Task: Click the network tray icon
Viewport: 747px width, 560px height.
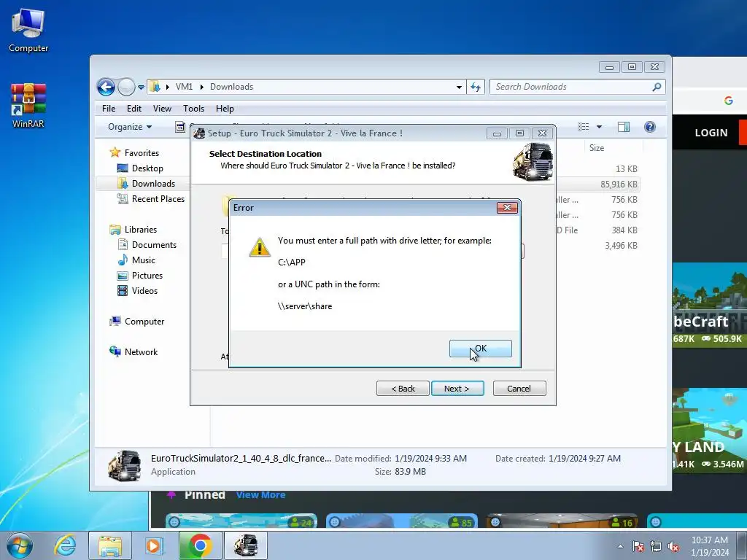Action: 656,547
